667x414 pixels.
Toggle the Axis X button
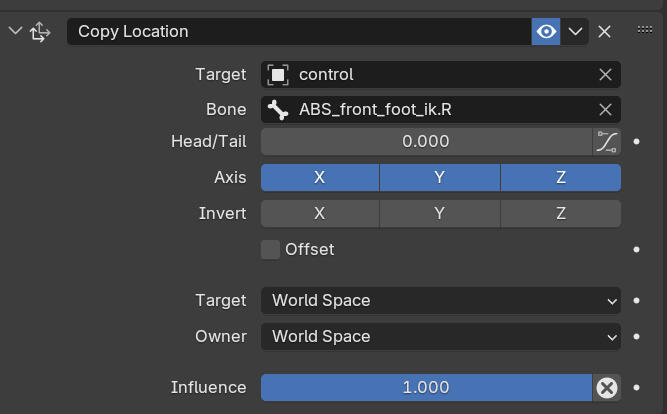320,177
